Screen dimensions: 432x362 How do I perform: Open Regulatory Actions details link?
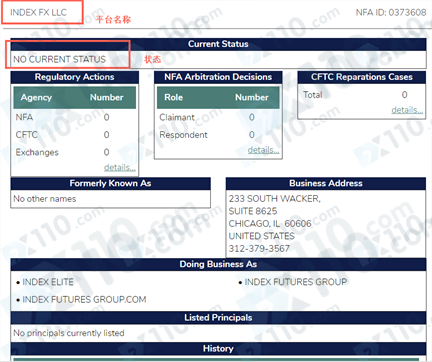coord(120,167)
